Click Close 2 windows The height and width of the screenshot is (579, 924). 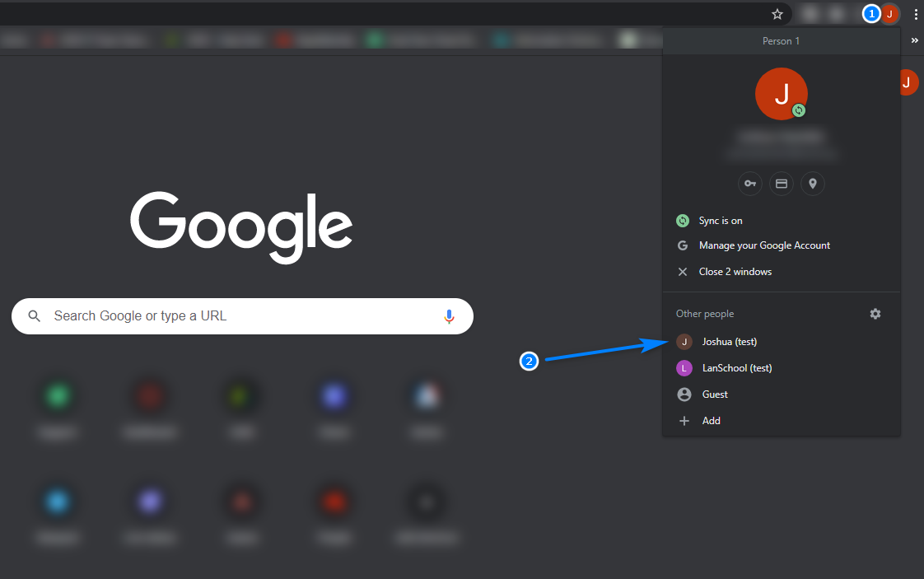[x=736, y=271]
